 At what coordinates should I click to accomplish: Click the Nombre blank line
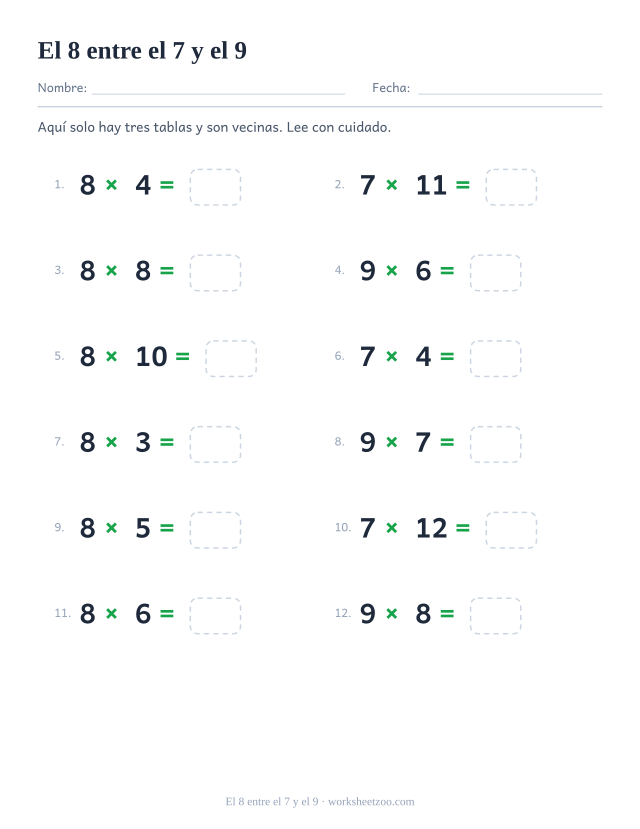pos(218,94)
